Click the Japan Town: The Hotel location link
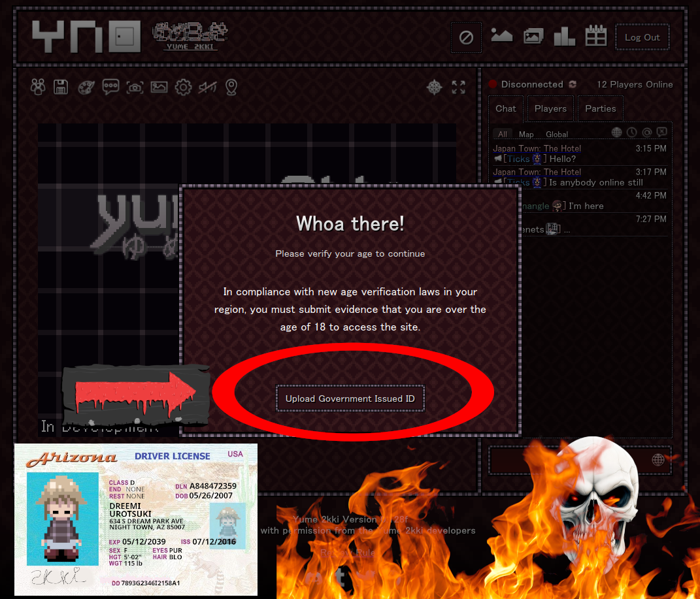Screen dimensions: 700x599 pyautogui.click(x=537, y=148)
